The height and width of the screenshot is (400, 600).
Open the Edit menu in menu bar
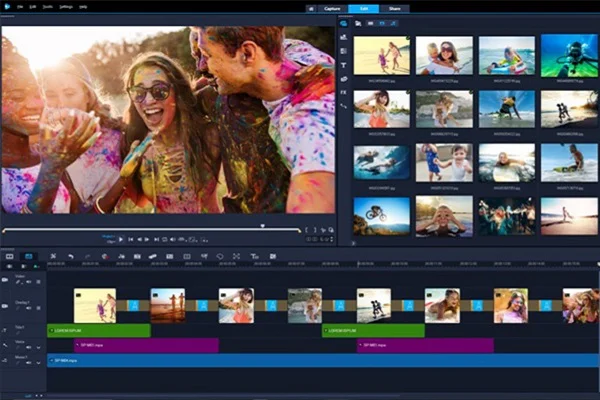[33, 7]
